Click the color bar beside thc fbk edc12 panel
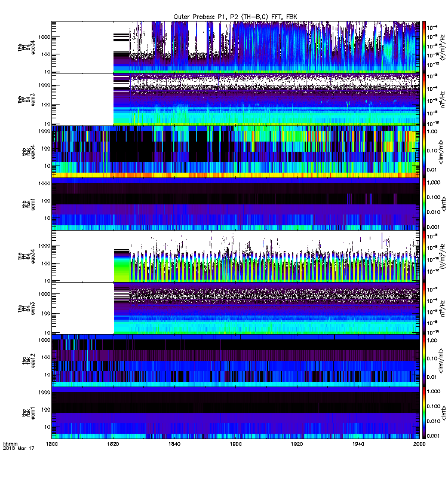The height and width of the screenshot is (478, 448). click(424, 361)
